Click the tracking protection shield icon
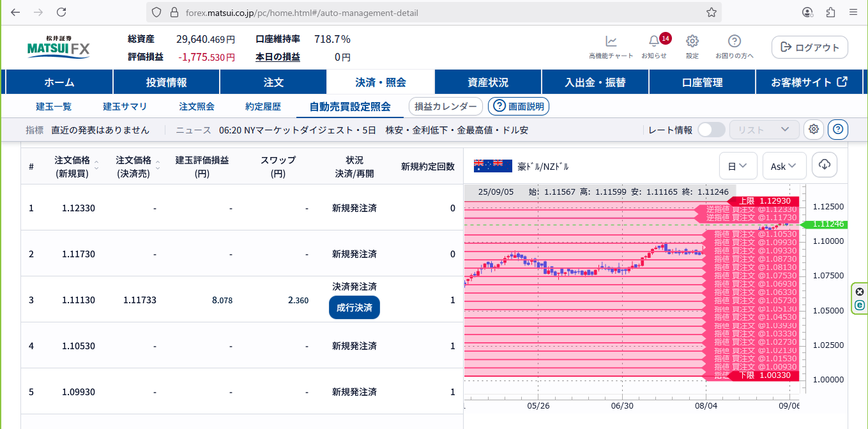 [x=157, y=12]
